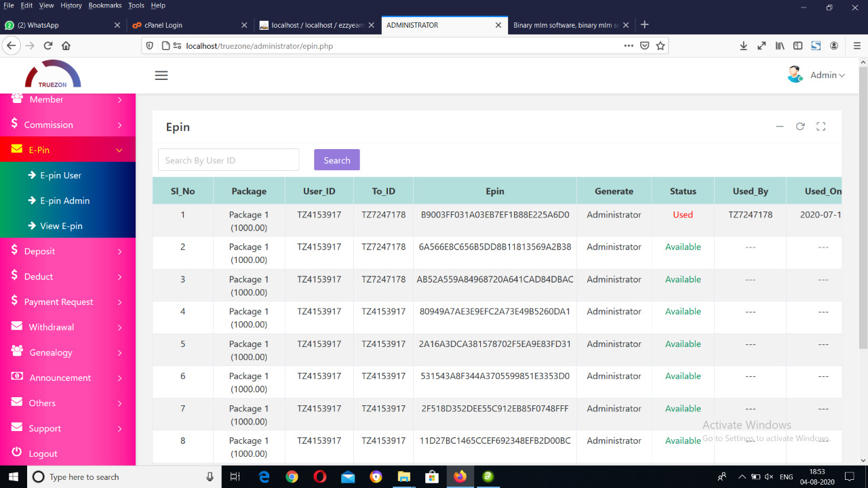
Task: Open the Firefox library icon
Action: point(780,46)
